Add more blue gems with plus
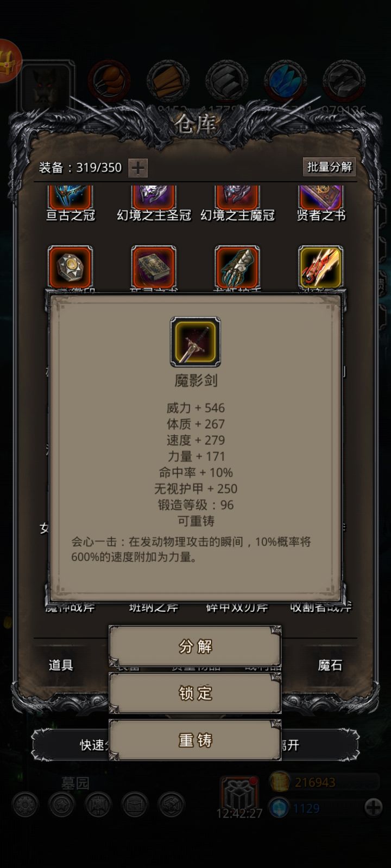The width and height of the screenshot is (391, 868). [x=373, y=807]
